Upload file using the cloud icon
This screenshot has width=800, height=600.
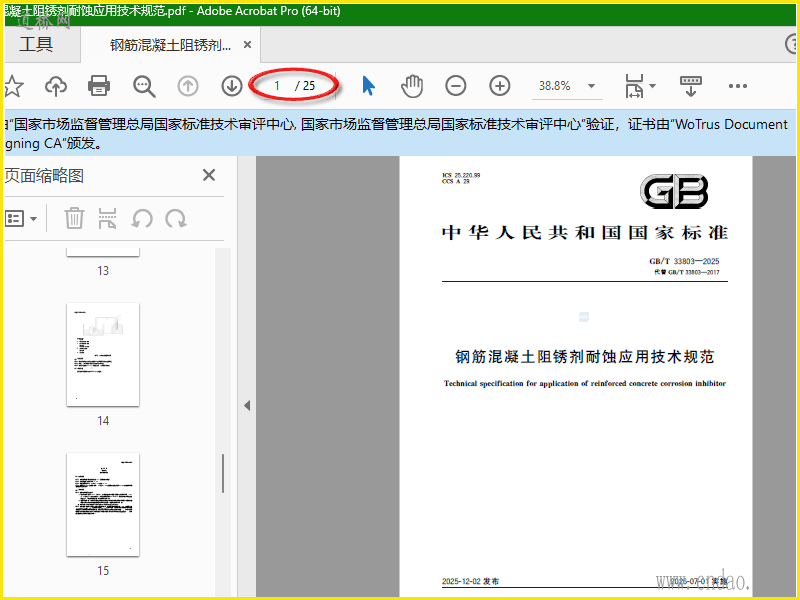click(x=56, y=86)
